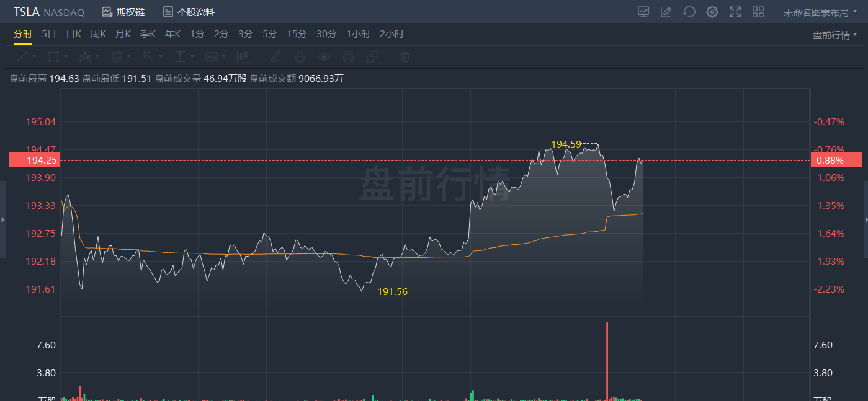Open chart settings gear
This screenshot has width=868, height=401.
712,12
